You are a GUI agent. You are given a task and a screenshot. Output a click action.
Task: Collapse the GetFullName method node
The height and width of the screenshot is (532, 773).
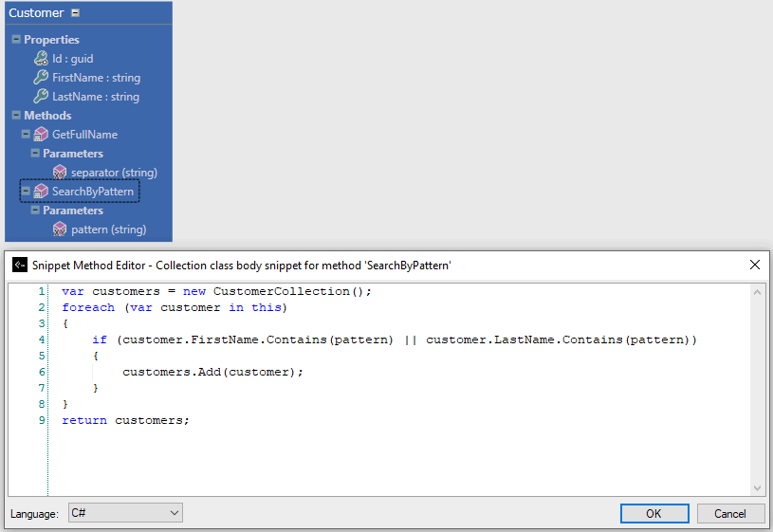(26, 135)
